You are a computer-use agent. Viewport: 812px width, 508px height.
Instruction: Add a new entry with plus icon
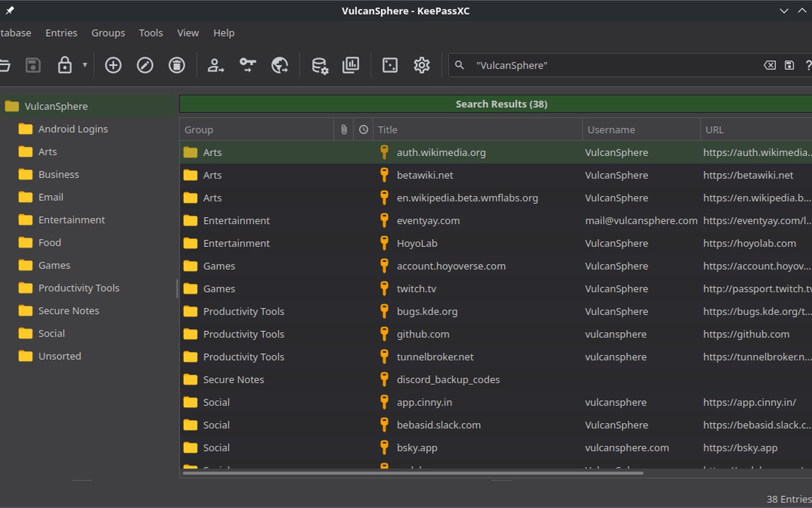pyautogui.click(x=113, y=65)
